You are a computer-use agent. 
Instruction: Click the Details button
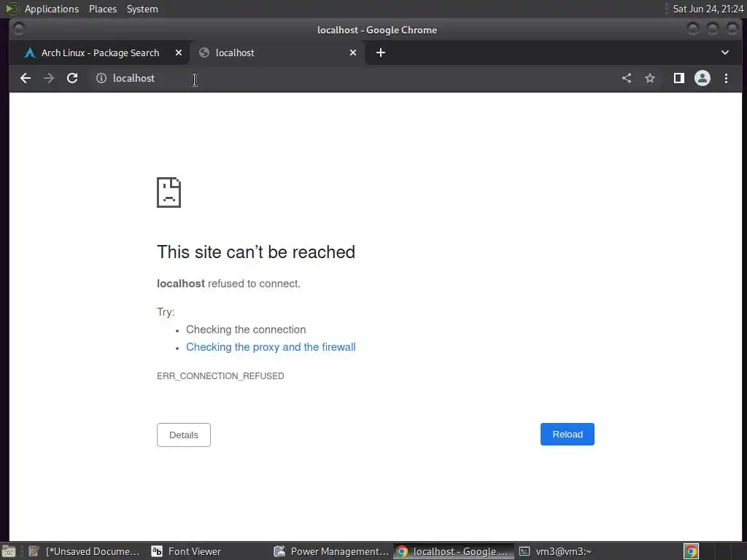point(183,435)
